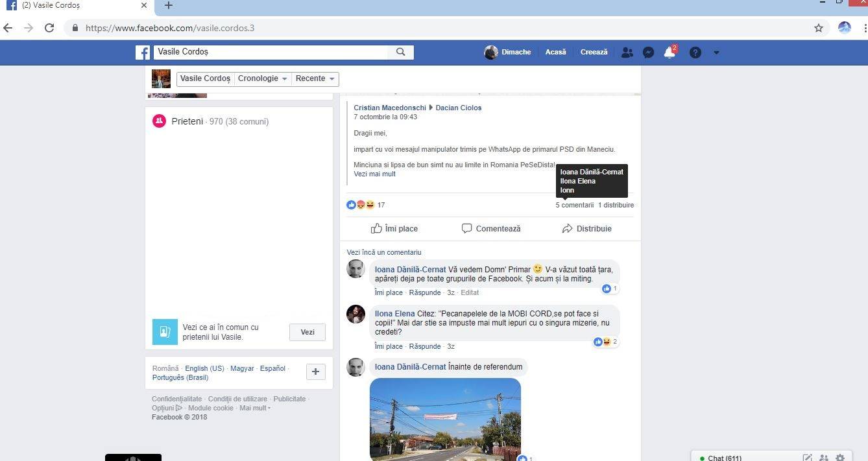
Task: Open the Messenger icon
Action: pyautogui.click(x=648, y=53)
